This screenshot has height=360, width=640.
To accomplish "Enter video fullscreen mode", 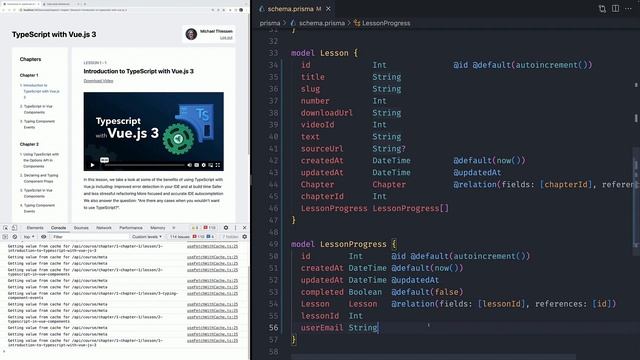I will (x=218, y=165).
